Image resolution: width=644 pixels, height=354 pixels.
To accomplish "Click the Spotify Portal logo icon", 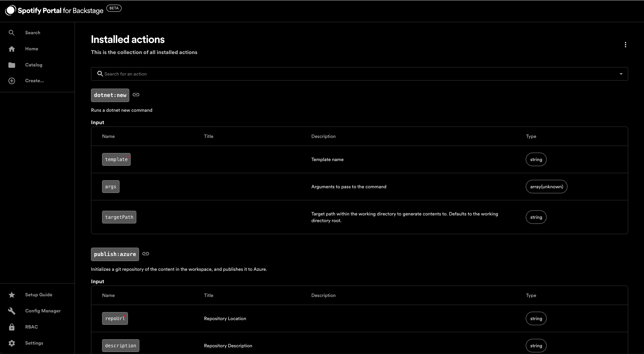I will click(x=10, y=10).
